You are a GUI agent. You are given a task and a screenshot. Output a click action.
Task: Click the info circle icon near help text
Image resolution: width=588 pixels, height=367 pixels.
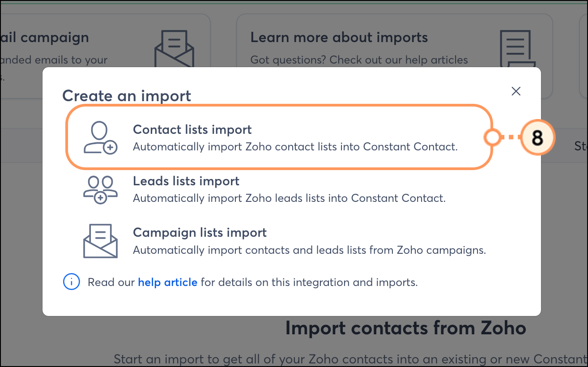tap(72, 282)
